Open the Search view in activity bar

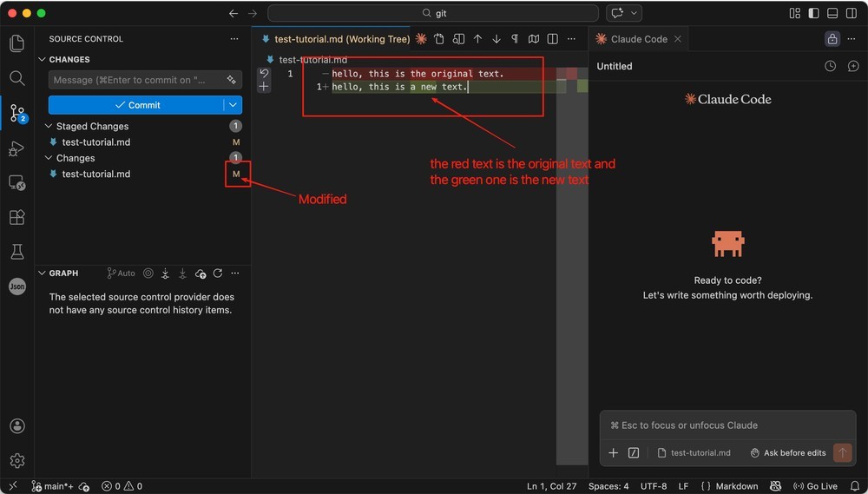[x=17, y=78]
